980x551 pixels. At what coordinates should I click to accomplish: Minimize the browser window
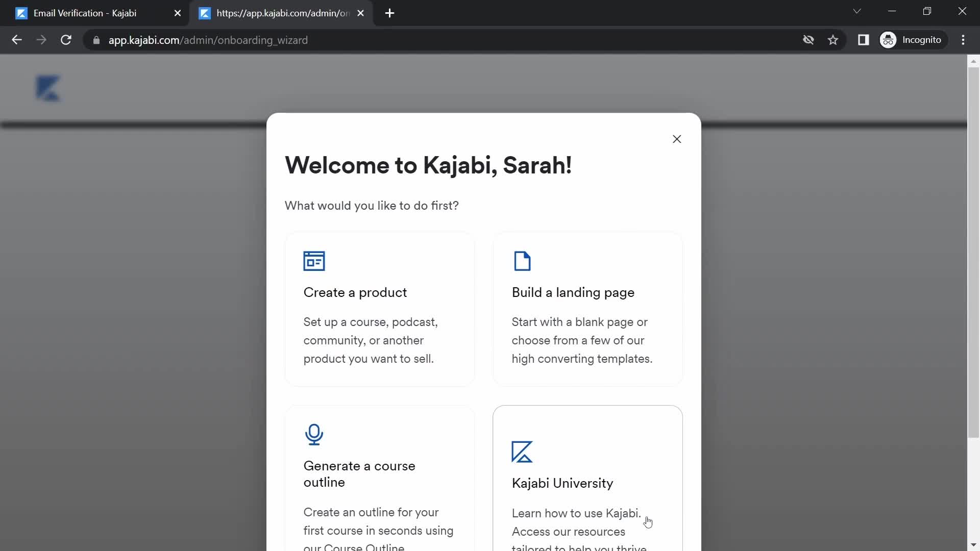tap(892, 11)
